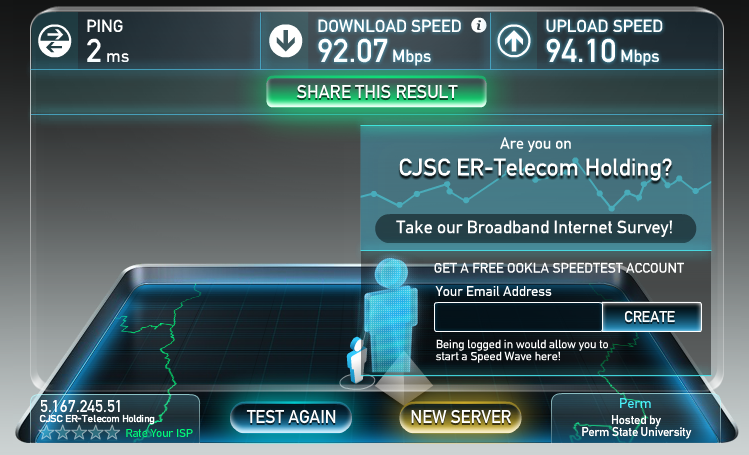Image resolution: width=749 pixels, height=455 pixels.
Task: Rate ISP with the first star
Action: tap(46, 433)
